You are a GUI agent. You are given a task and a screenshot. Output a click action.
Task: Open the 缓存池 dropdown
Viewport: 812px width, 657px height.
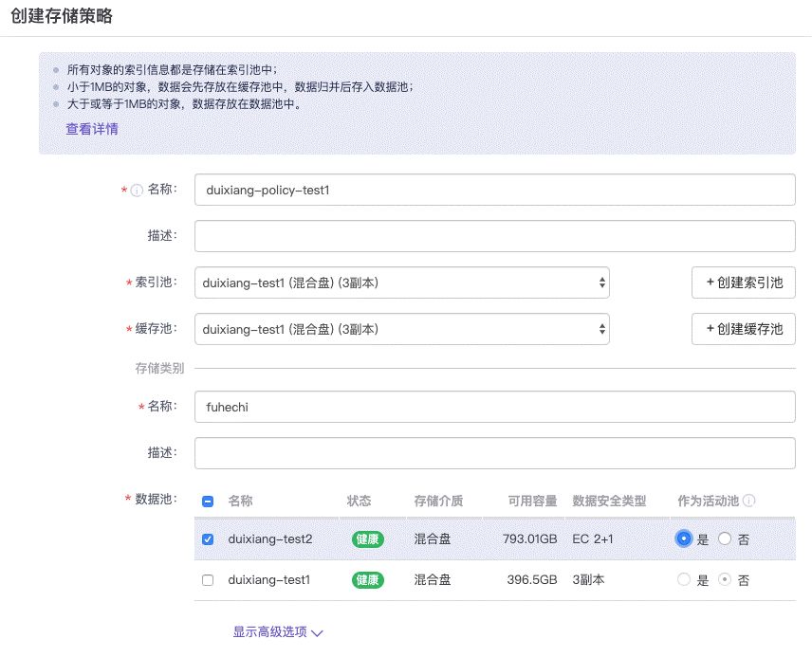(402, 329)
